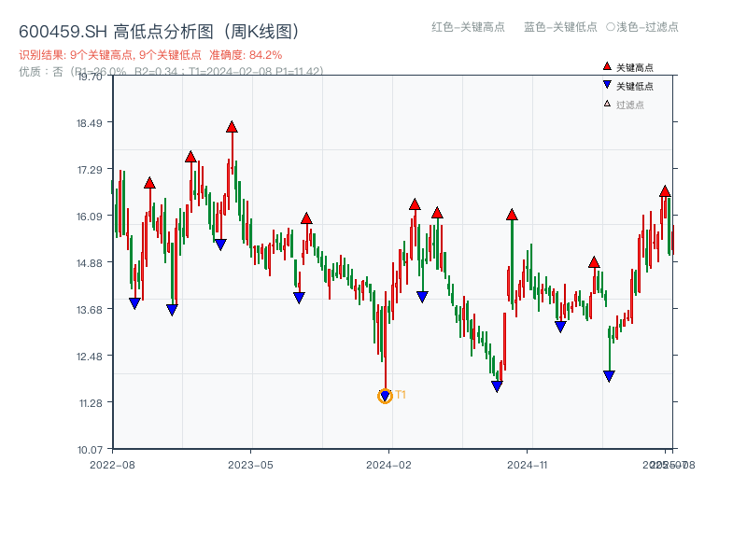Click the red triangle icon beside 关键高点 legend
The image size is (747, 560).
click(607, 66)
